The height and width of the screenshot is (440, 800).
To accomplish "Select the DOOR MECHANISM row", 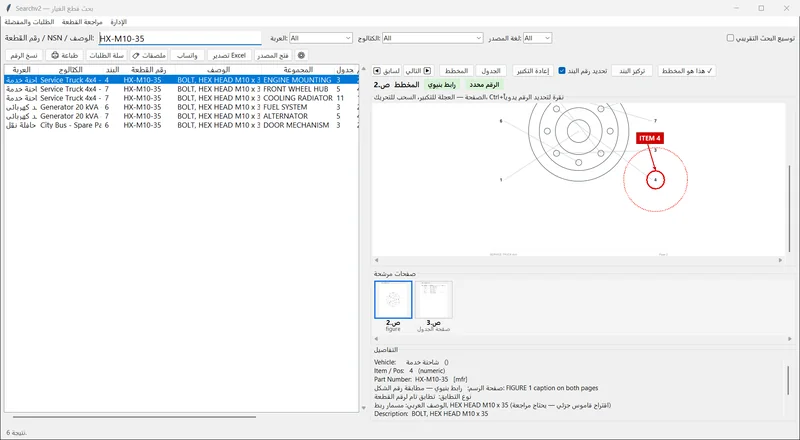I will [181, 125].
